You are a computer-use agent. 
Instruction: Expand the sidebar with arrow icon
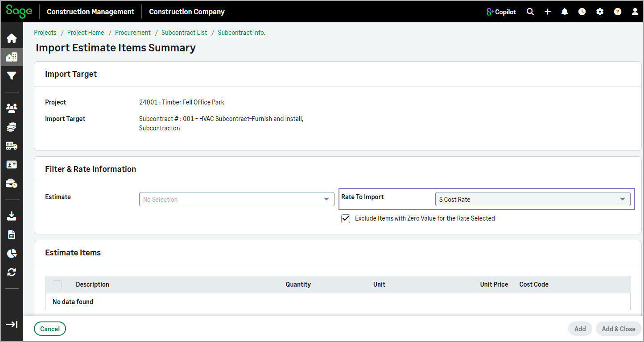pos(12,324)
